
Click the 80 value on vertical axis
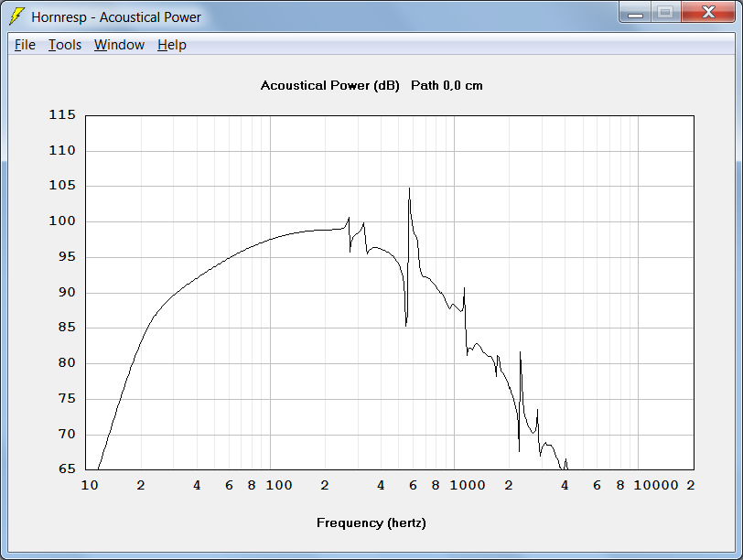(x=67, y=362)
